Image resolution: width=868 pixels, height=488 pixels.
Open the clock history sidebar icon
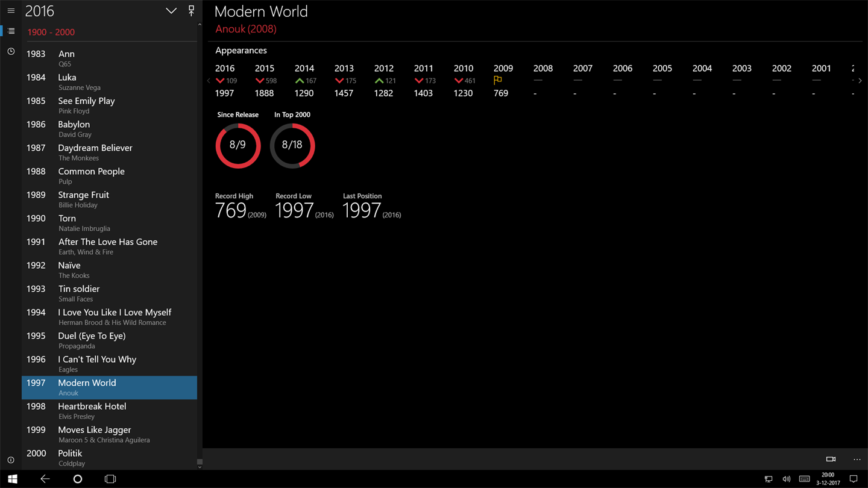(11, 52)
